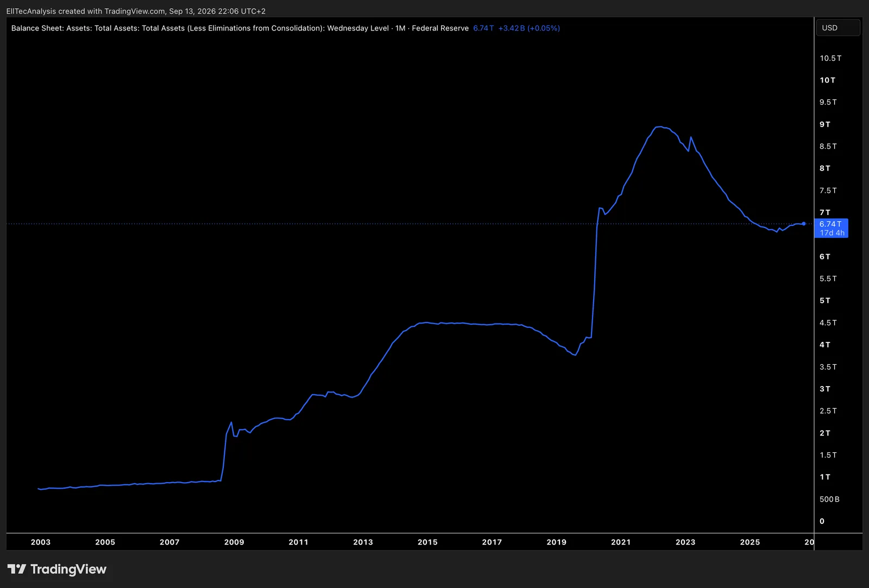Click the blue last-value dot on the chart line
869x588 pixels.
(804, 224)
